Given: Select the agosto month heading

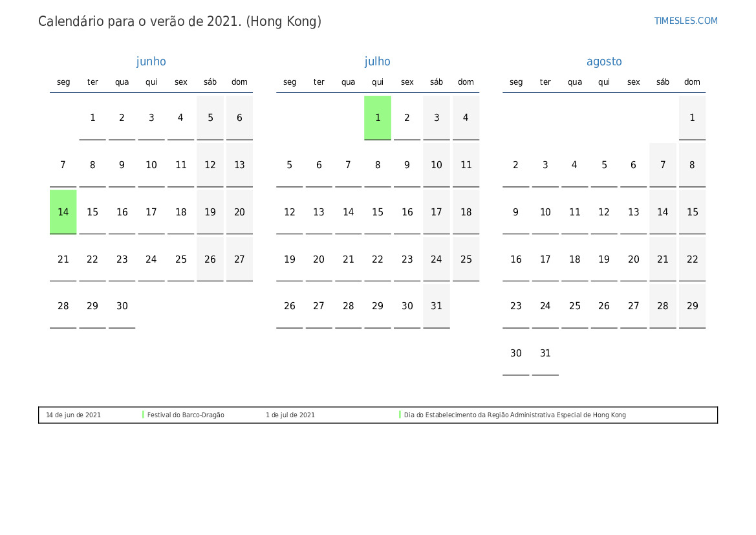Looking at the screenshot, I should 604,61.
